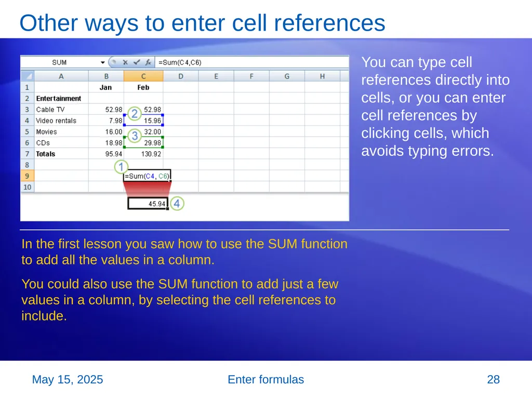Click Jan total cell 95.94
Viewport: 532px width, 399px height.
point(106,154)
